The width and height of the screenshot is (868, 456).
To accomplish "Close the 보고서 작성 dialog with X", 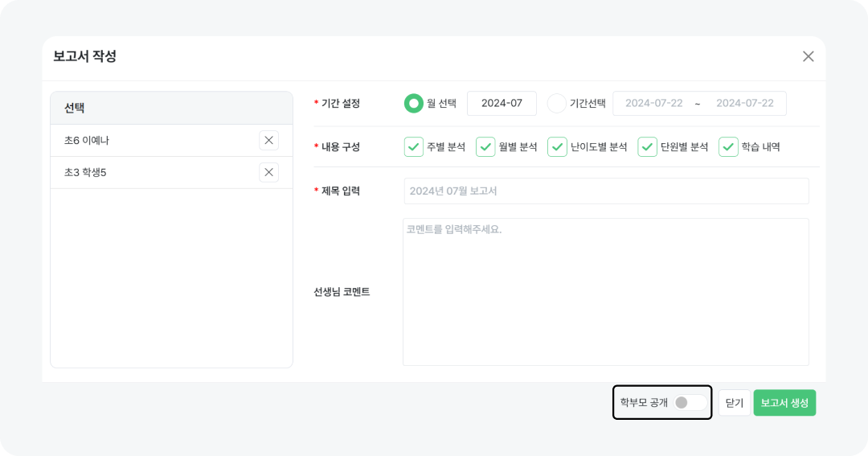I will coord(808,56).
